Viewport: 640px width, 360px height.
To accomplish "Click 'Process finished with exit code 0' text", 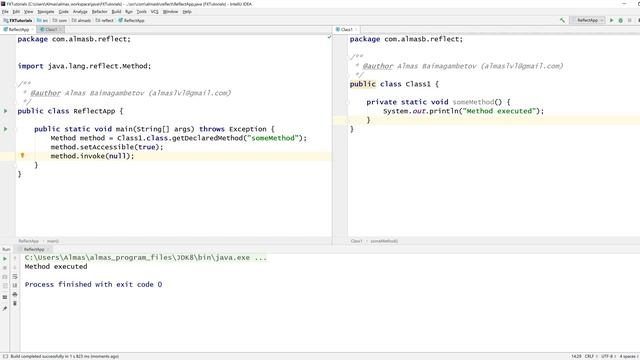I will pos(93,284).
